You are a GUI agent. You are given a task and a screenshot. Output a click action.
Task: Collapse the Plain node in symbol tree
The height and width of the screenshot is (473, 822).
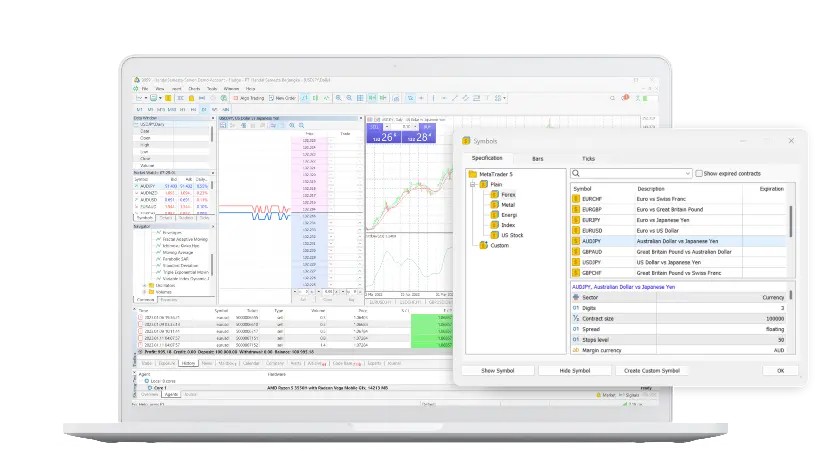473,185
